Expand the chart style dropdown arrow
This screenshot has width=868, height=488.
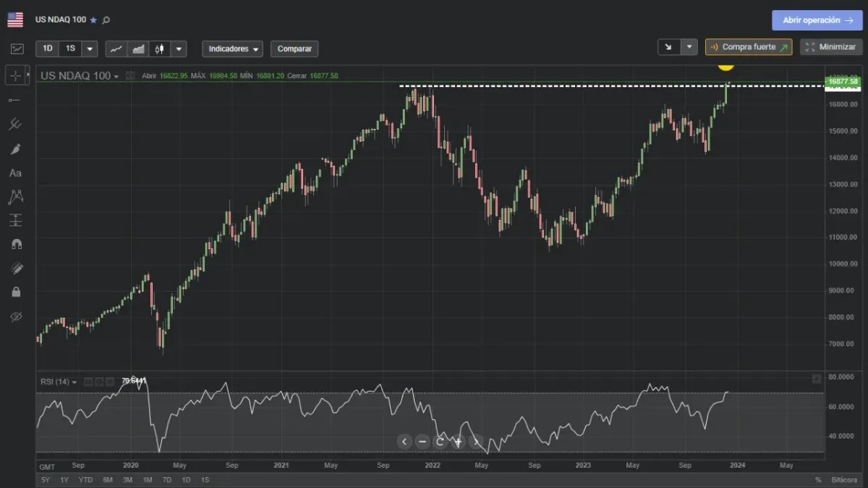[179, 49]
